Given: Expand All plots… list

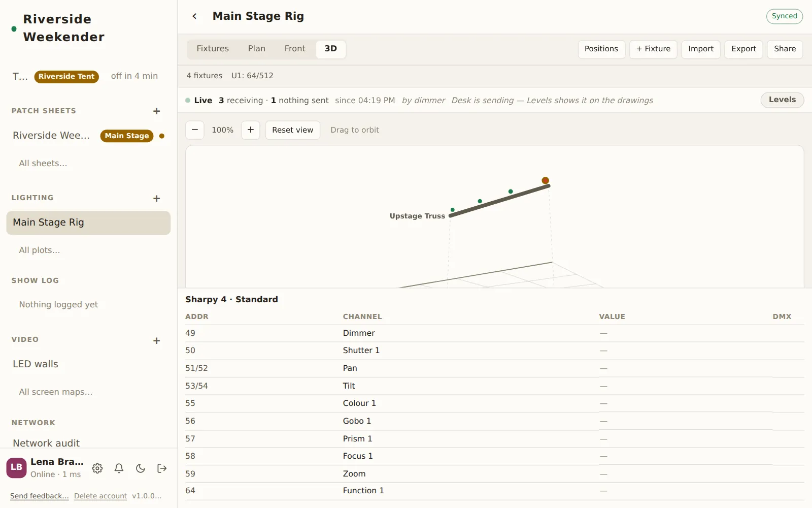Looking at the screenshot, I should (40, 250).
